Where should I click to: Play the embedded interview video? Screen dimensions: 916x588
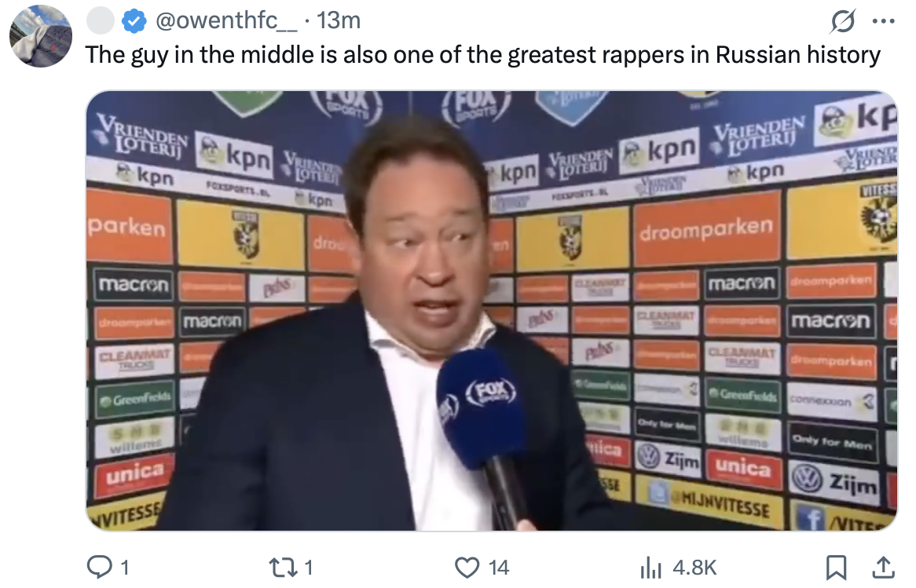[492, 311]
